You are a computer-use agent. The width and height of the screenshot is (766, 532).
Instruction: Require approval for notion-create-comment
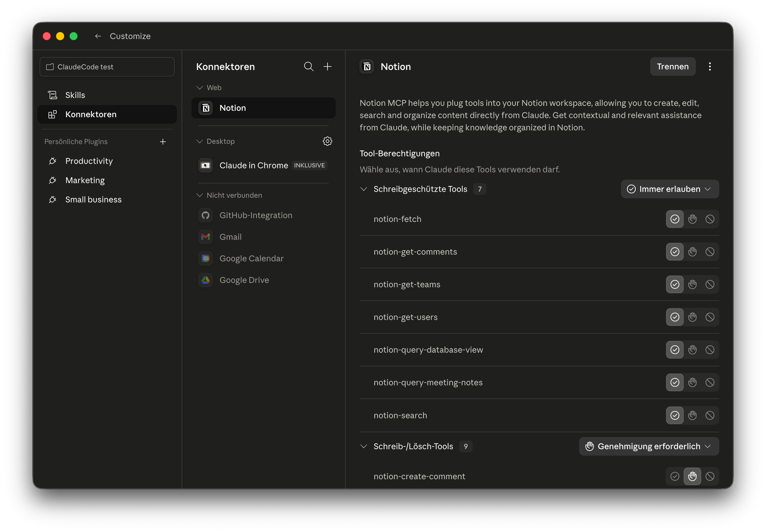point(692,476)
